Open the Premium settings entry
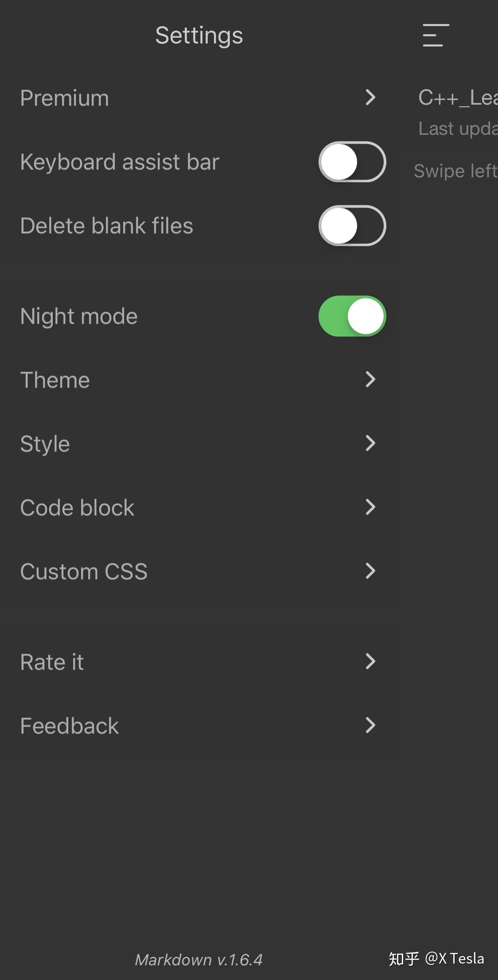The width and height of the screenshot is (498, 980). 65,98
